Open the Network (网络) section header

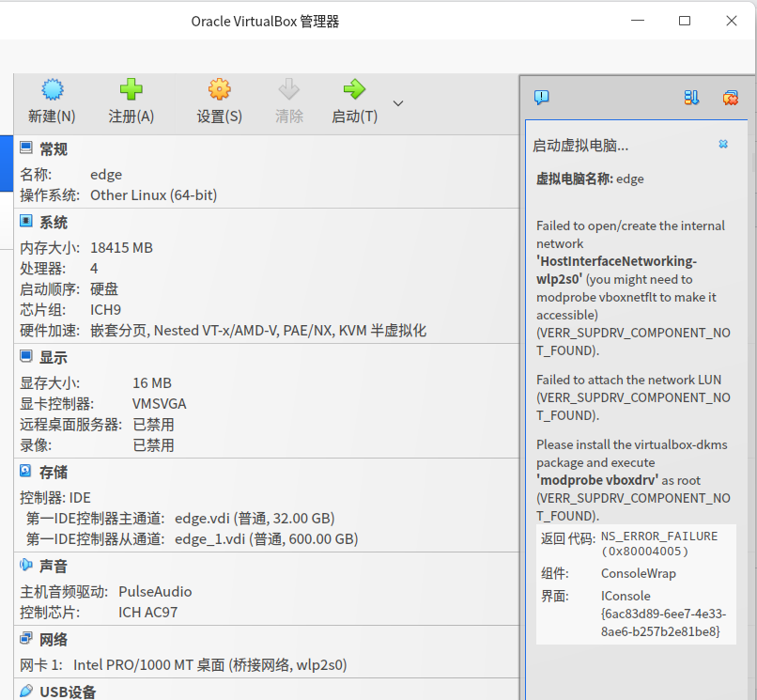(x=54, y=640)
